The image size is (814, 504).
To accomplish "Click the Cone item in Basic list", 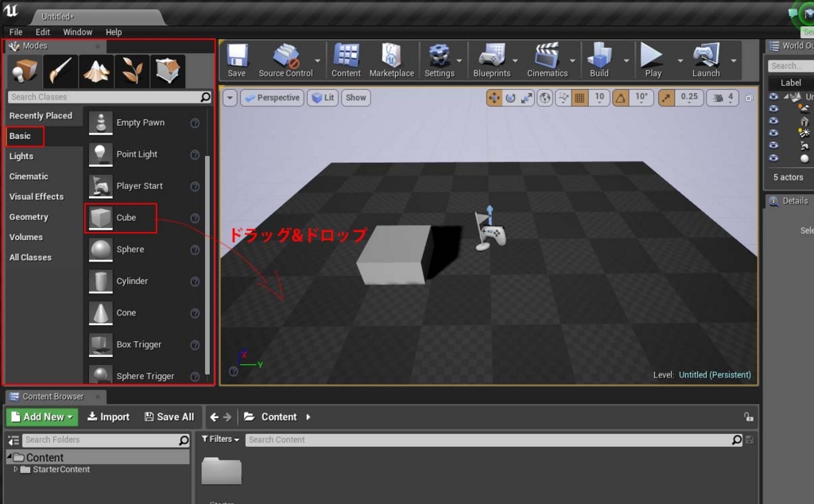I will (142, 313).
